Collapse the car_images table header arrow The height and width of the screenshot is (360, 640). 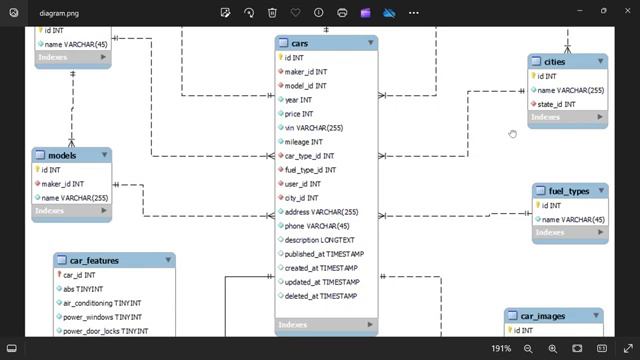point(596,315)
